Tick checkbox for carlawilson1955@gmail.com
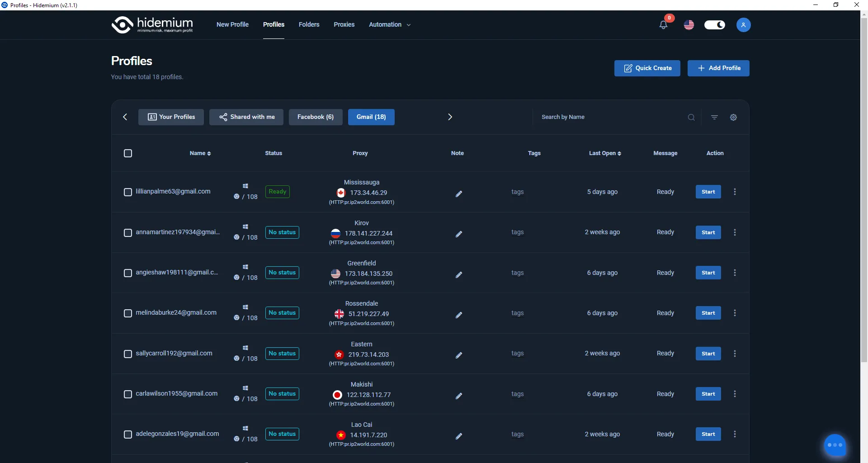 click(128, 394)
